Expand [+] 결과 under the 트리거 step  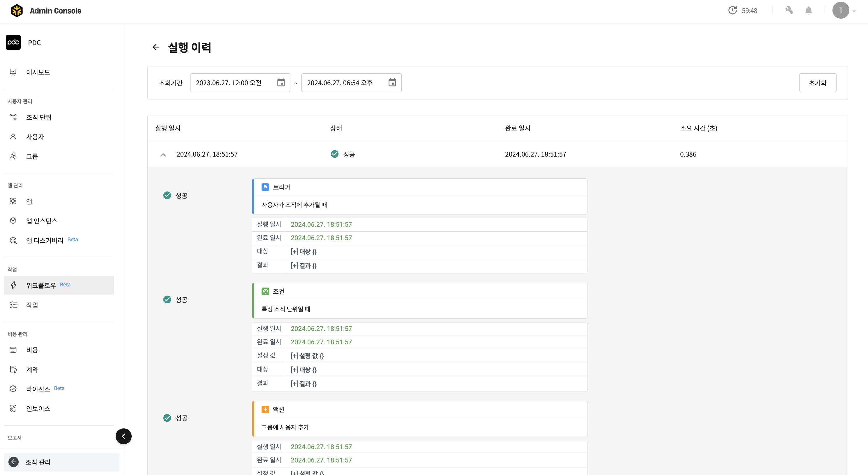304,266
